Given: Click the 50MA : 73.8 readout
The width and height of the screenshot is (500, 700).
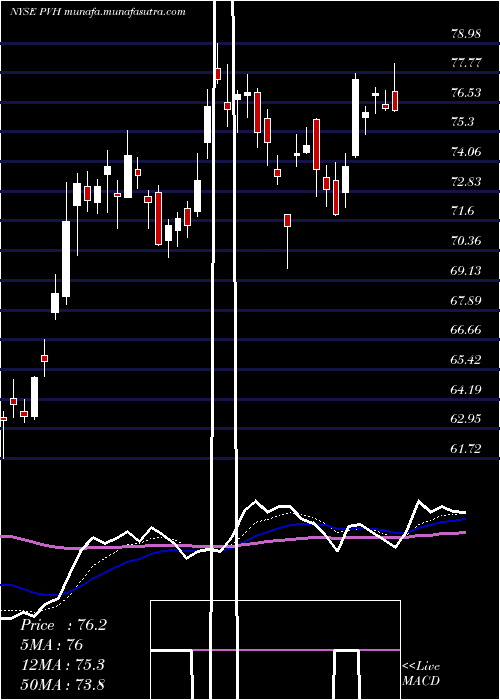Looking at the screenshot, I should (x=62, y=684).
